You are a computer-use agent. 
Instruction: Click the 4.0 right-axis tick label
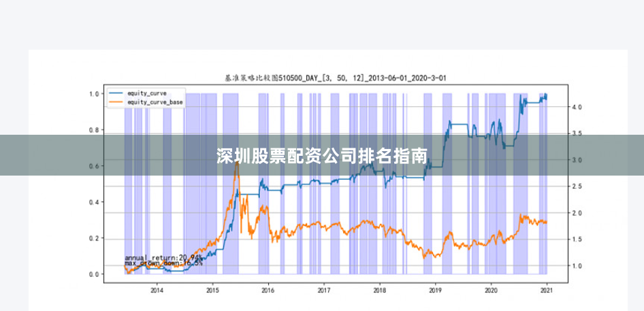576,107
